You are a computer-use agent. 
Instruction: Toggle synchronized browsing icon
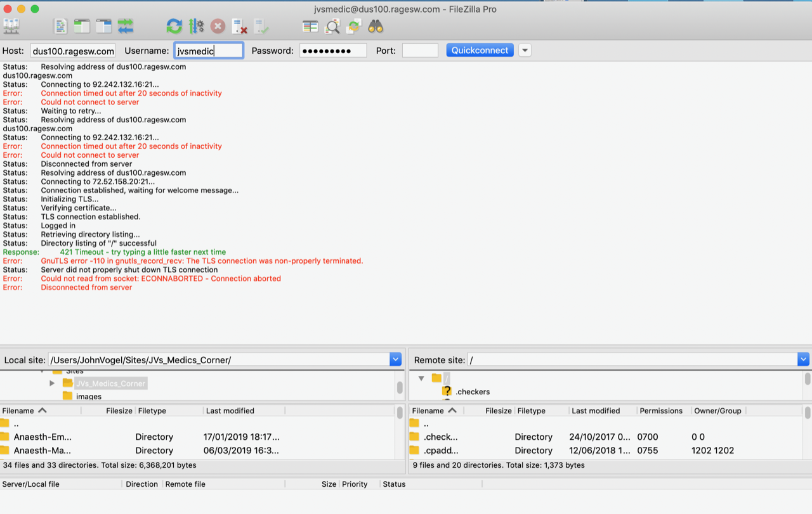point(354,26)
